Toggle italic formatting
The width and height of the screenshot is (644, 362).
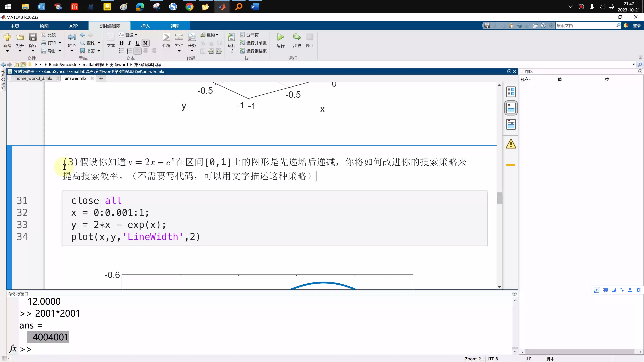click(x=129, y=43)
